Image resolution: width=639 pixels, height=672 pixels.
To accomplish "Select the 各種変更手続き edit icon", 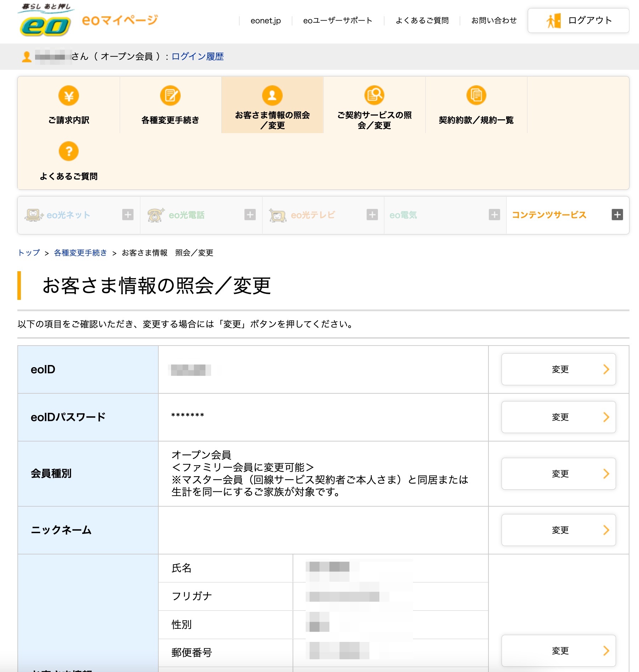I will [x=170, y=96].
